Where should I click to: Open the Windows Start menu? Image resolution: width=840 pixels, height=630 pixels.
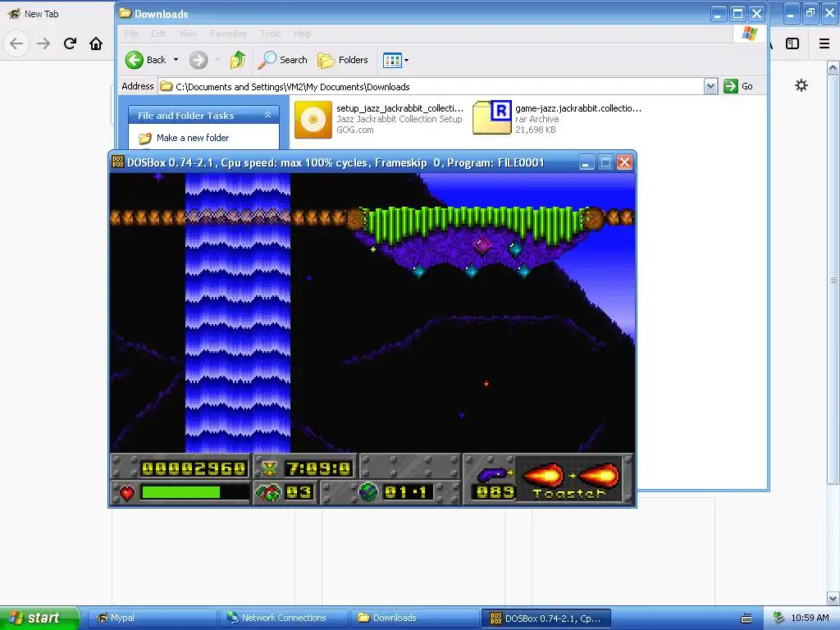(39, 618)
